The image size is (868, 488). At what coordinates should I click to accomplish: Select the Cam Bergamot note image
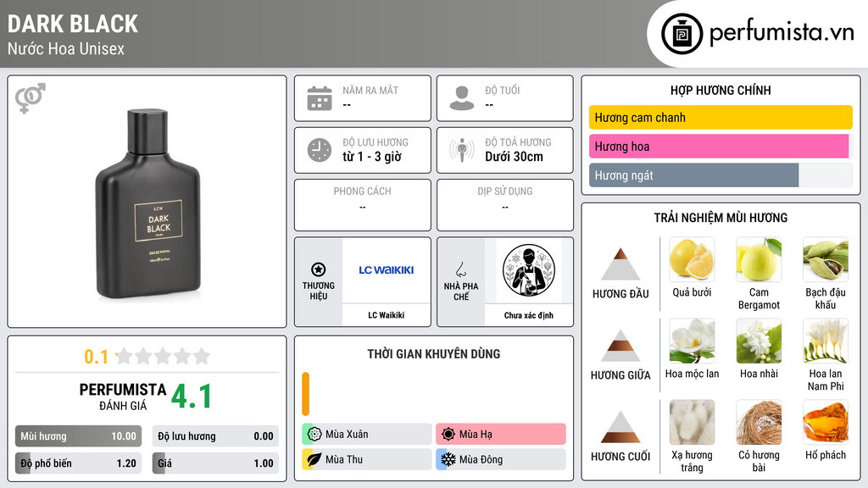759,259
